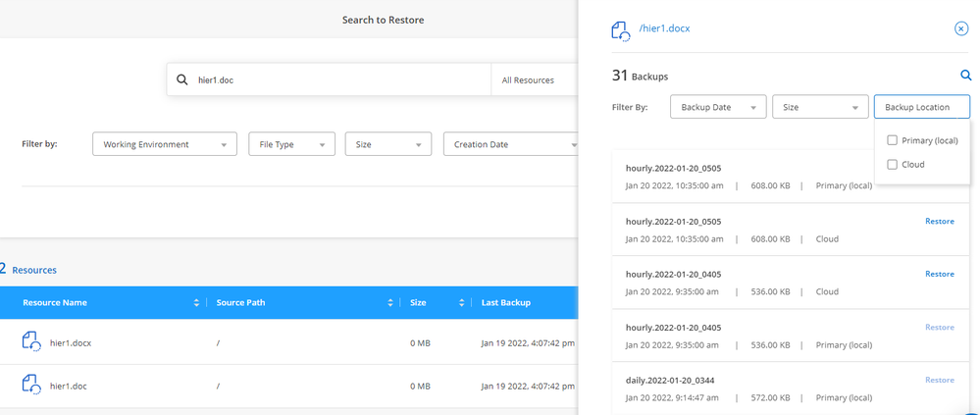Screen dimensions: 980x415
Task: Open the Working Environment filter dropdown
Action: point(165,144)
